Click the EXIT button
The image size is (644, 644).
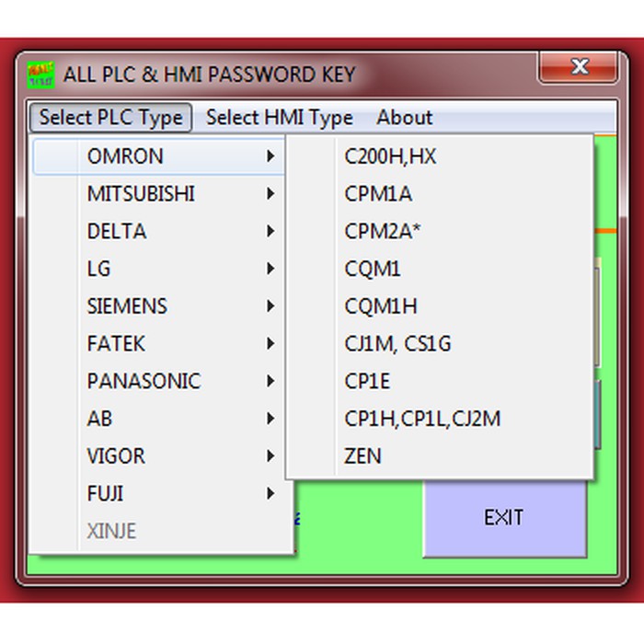(504, 518)
